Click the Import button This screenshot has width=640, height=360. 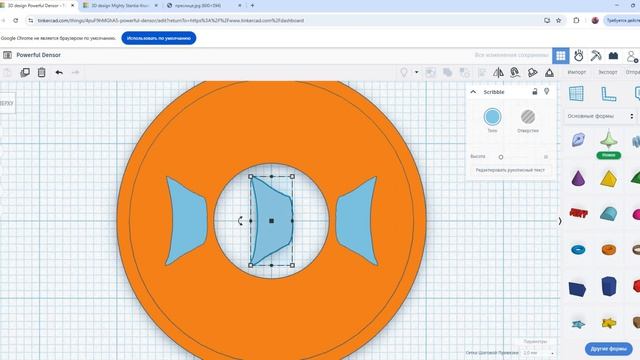(577, 72)
